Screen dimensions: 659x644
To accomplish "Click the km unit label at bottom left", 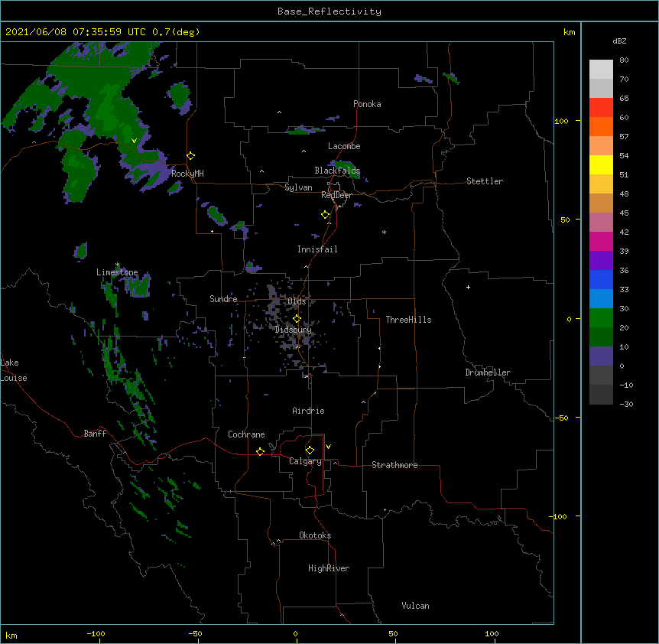I will click(x=11, y=635).
